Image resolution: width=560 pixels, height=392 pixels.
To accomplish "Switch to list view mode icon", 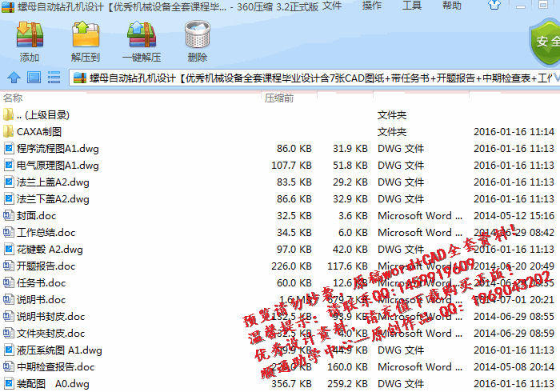I will (x=54, y=78).
